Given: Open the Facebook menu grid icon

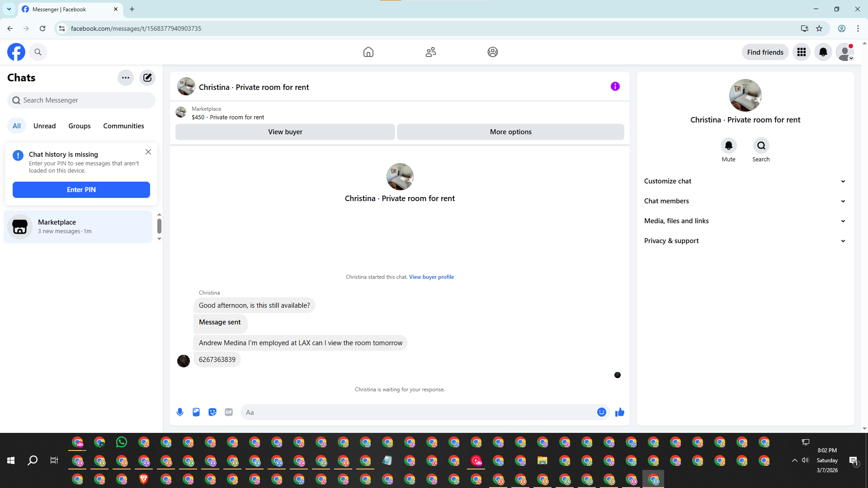Looking at the screenshot, I should point(802,52).
